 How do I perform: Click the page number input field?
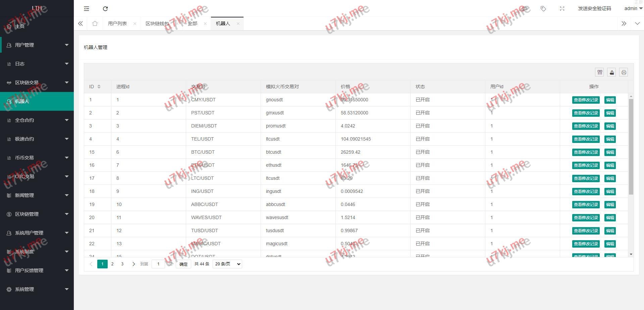pyautogui.click(x=158, y=264)
